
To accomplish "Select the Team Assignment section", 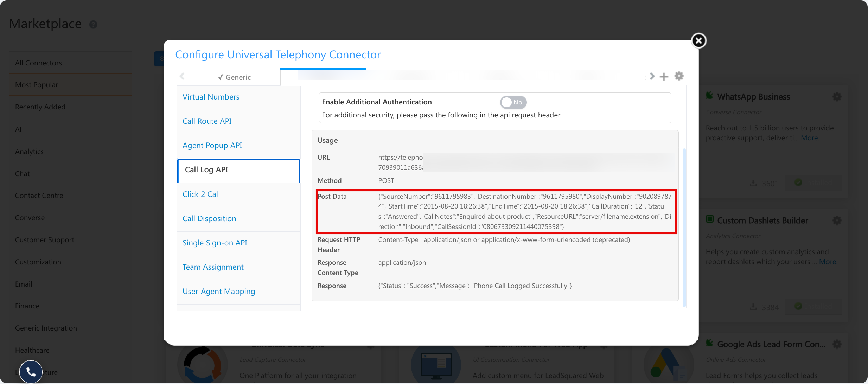I will pos(238,267).
